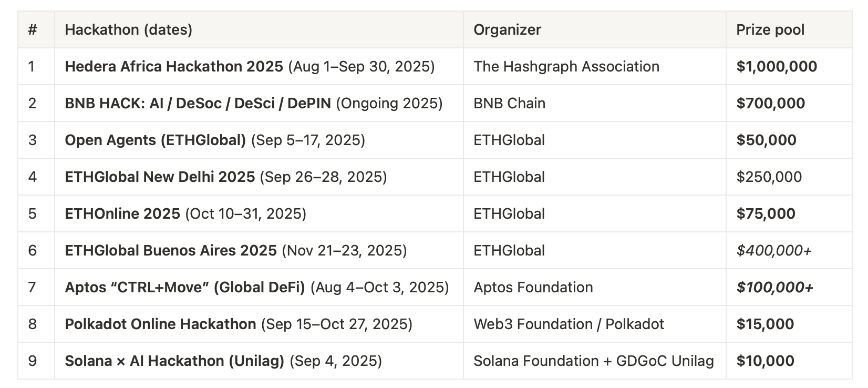
Task: Click the BNB HACK hackathon name
Action: [x=198, y=103]
